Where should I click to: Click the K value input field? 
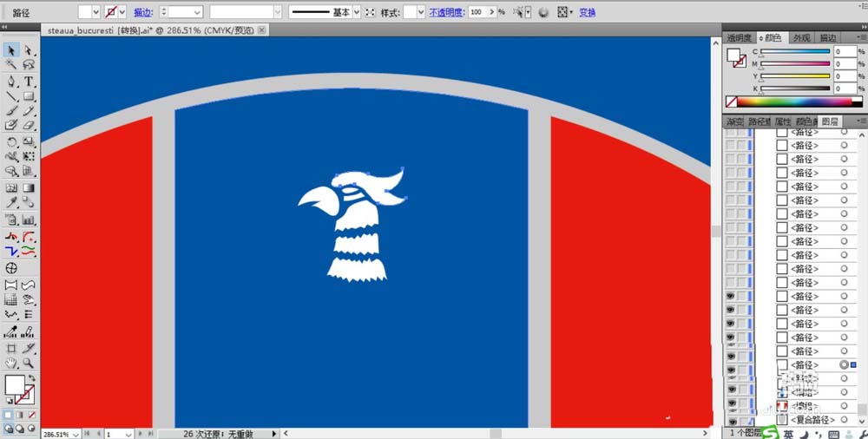click(x=845, y=88)
